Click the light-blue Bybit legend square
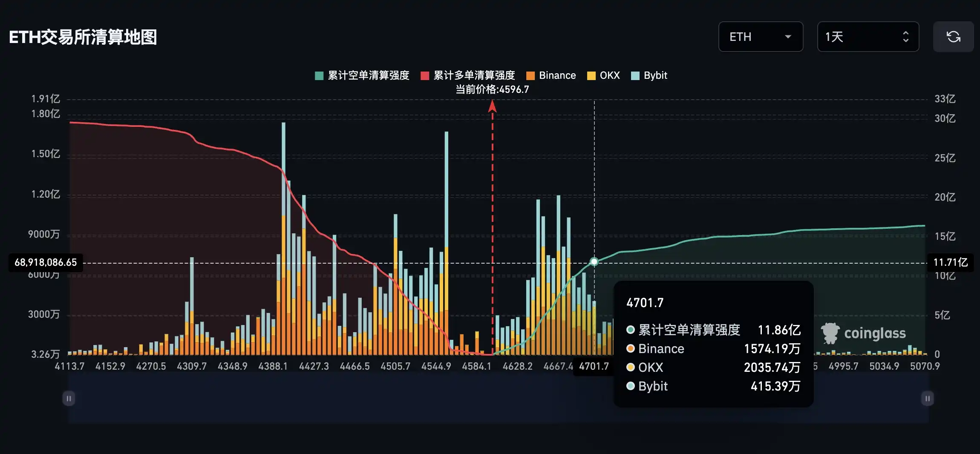 click(x=635, y=76)
